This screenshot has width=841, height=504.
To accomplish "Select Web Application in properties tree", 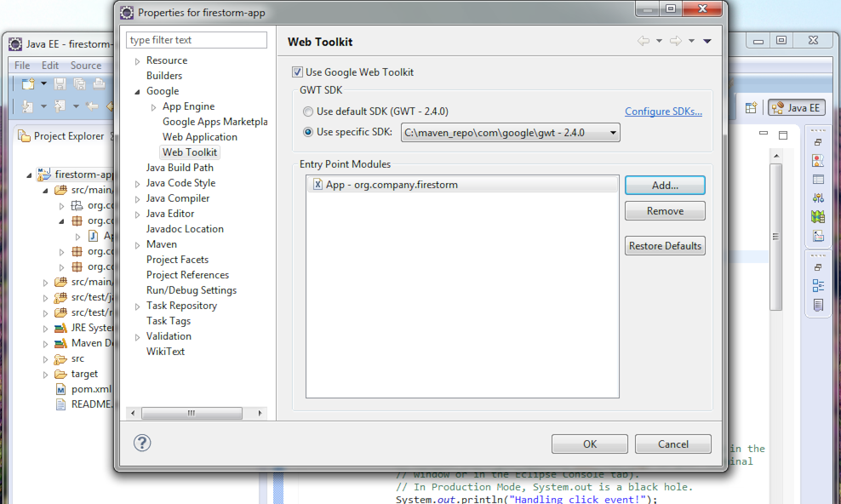I will coord(199,137).
